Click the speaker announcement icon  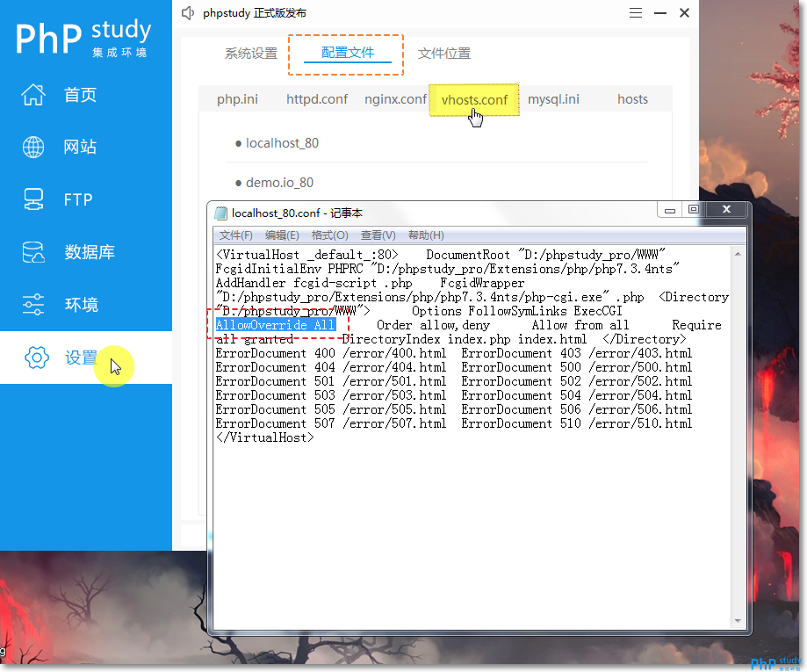pos(189,13)
